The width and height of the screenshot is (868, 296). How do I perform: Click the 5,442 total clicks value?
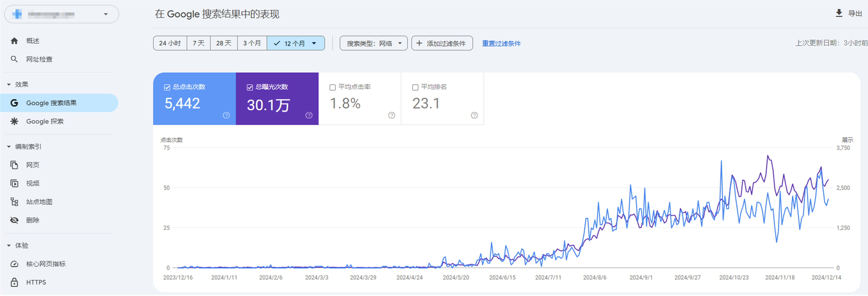pos(182,103)
